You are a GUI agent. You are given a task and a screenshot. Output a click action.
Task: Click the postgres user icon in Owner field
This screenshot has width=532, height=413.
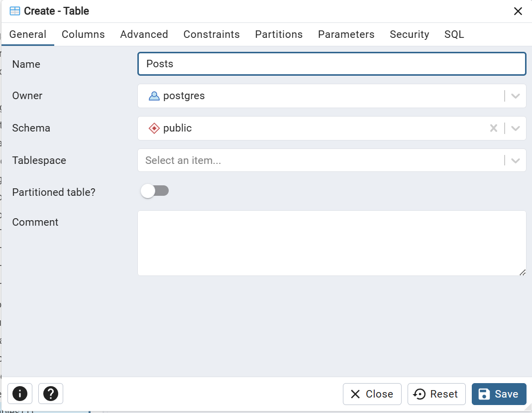pos(154,96)
